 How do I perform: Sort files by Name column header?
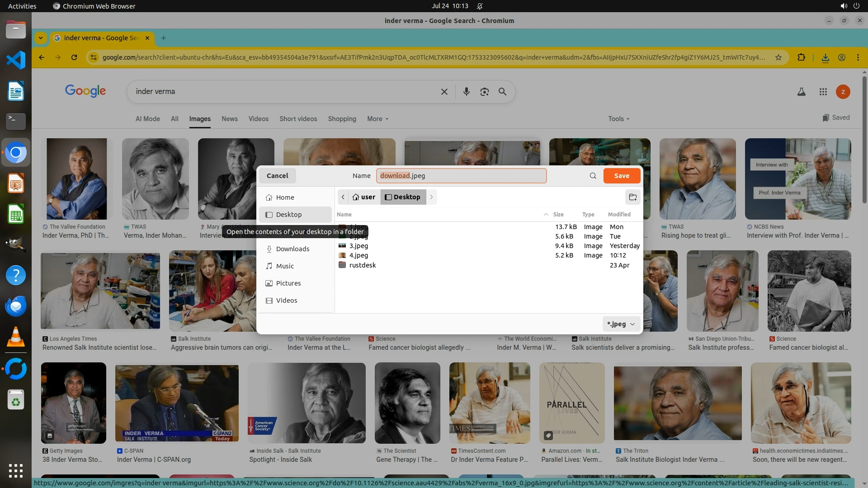(344, 215)
